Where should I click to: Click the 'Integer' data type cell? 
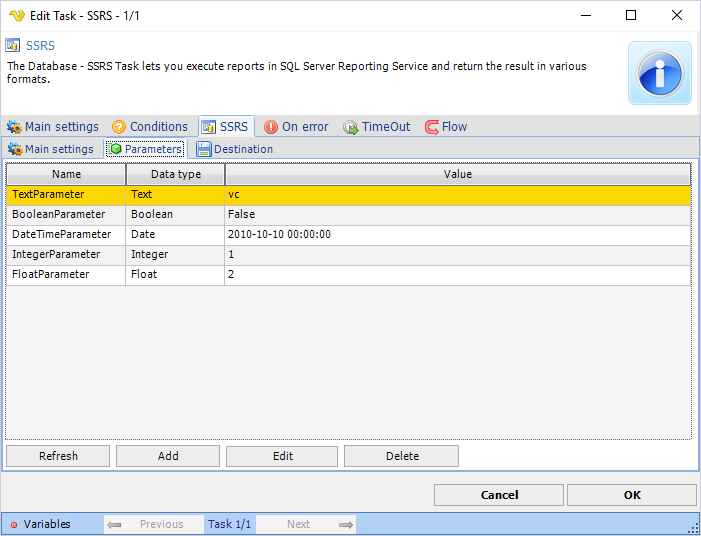175,255
